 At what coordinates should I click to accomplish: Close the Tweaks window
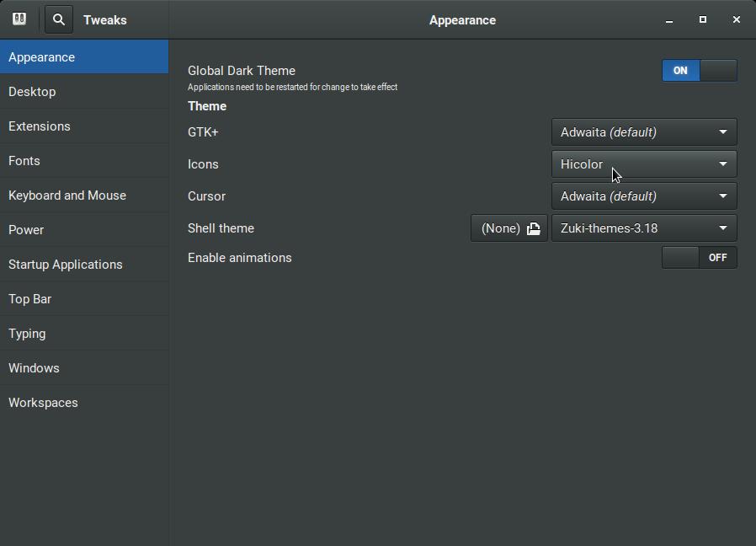[737, 20]
